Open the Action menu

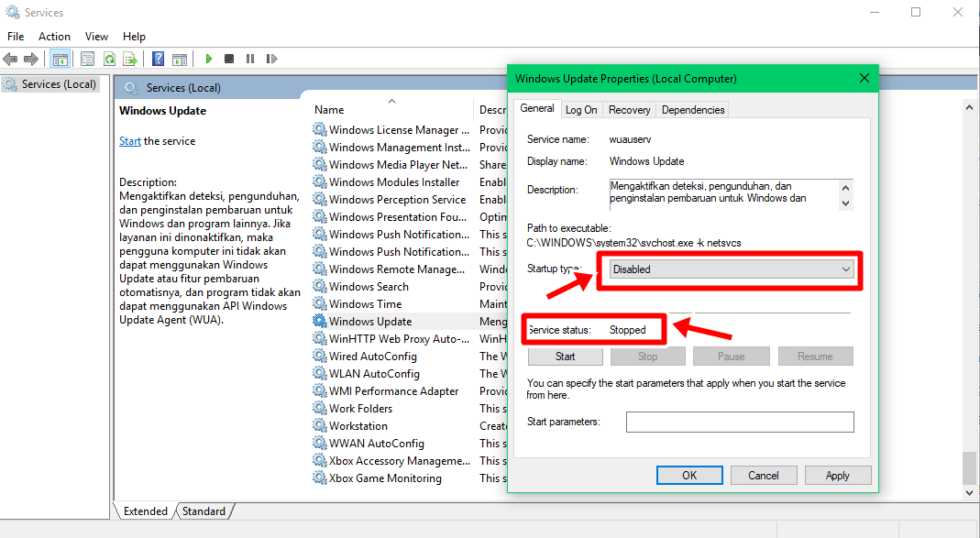coord(54,37)
